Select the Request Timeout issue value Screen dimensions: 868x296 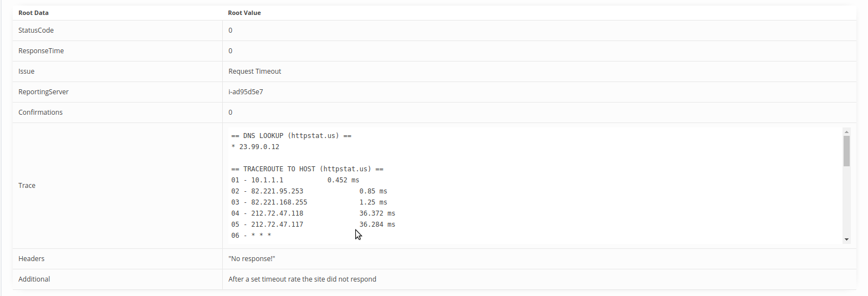click(x=255, y=72)
